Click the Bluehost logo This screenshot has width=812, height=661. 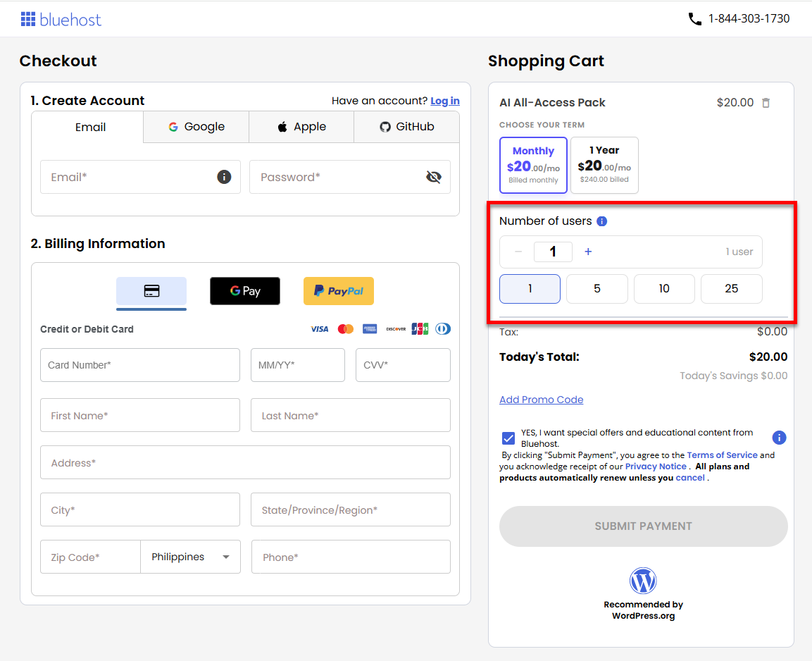click(61, 20)
